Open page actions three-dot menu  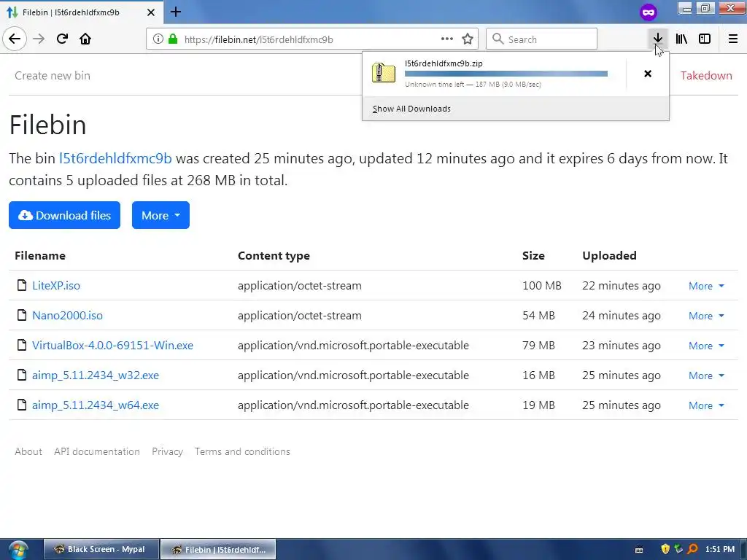point(447,39)
